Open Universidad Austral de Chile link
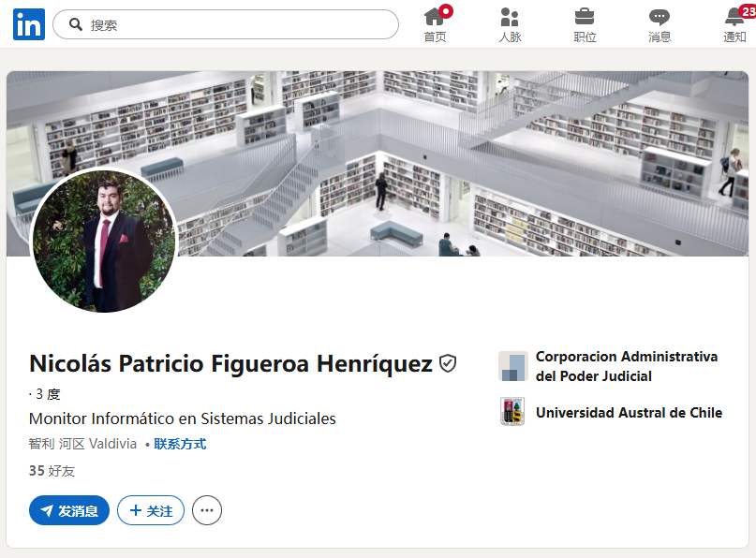756x558 pixels. point(629,413)
